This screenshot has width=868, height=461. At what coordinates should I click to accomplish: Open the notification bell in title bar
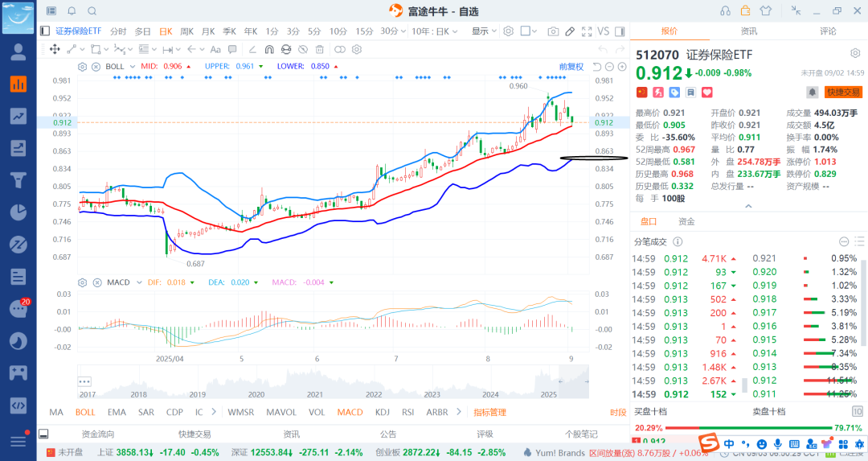[x=72, y=11]
